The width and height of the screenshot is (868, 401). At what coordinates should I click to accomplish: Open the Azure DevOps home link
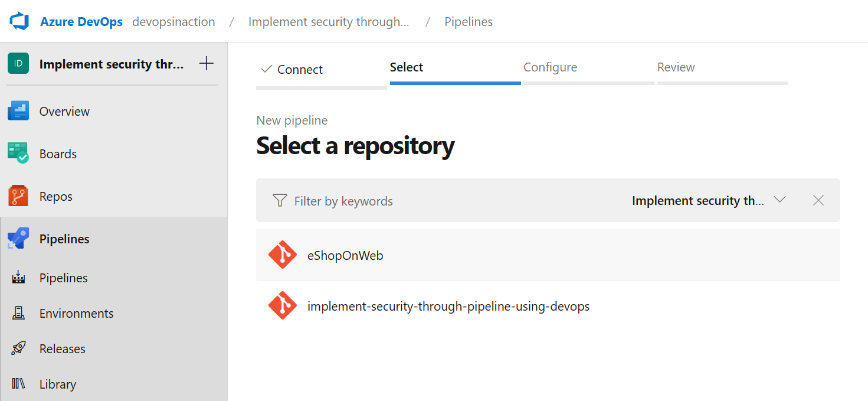81,22
